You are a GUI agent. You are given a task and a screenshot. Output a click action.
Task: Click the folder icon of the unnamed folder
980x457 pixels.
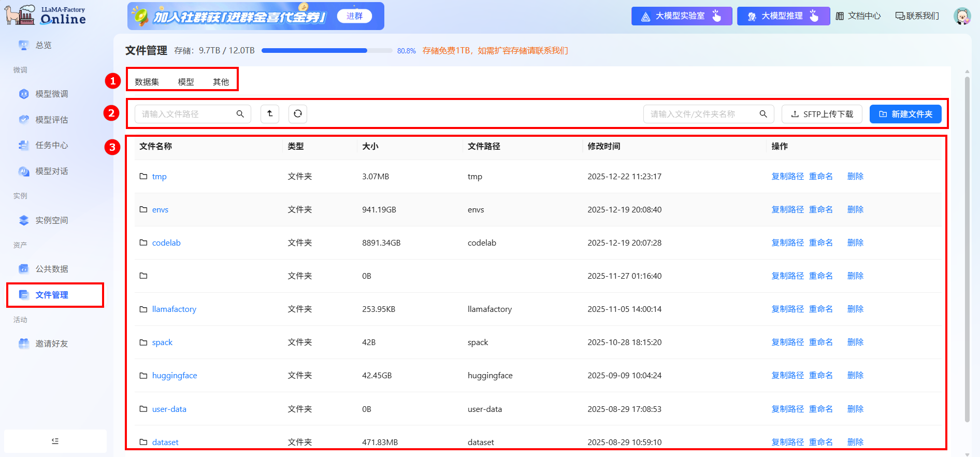click(x=143, y=276)
